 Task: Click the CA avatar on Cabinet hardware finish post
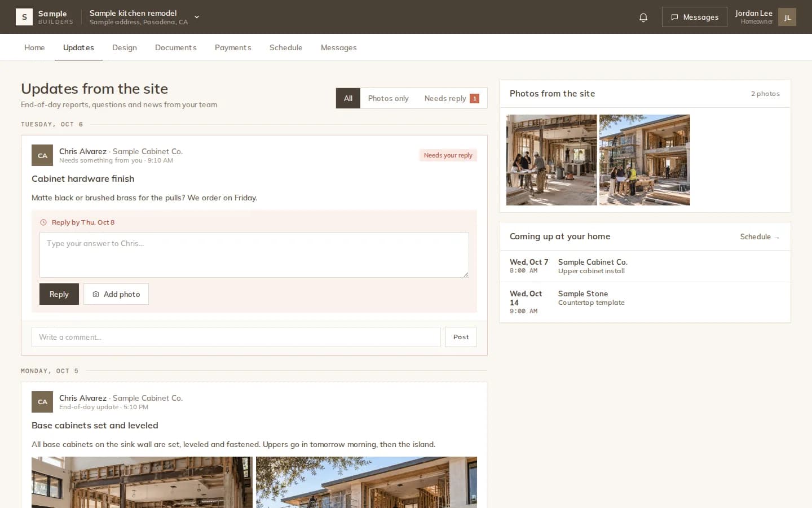coord(42,155)
